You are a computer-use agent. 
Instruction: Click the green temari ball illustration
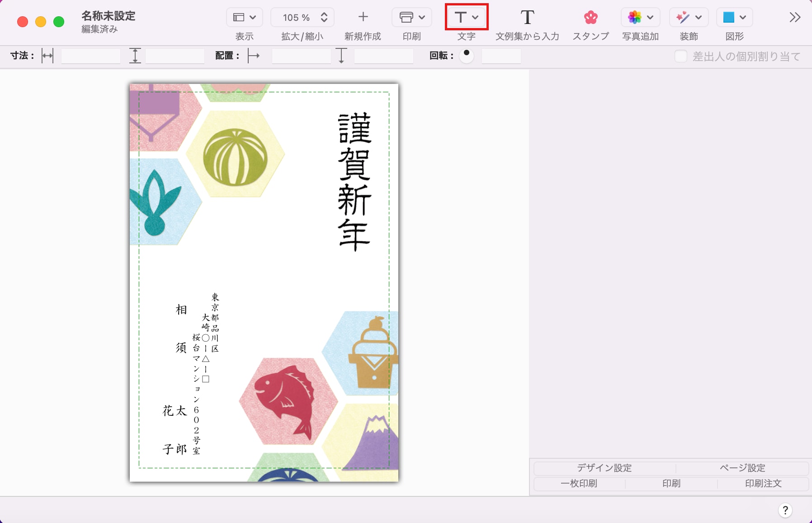(235, 157)
